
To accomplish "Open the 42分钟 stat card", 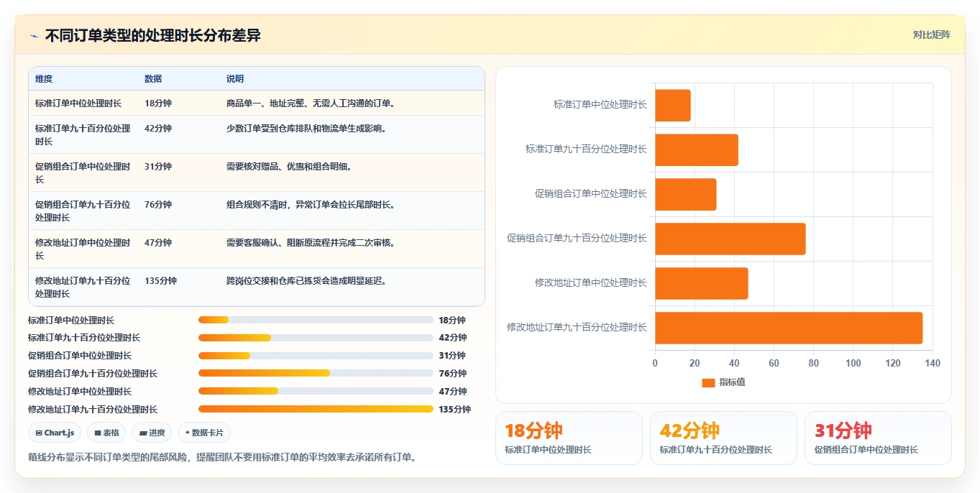I will pyautogui.click(x=723, y=438).
